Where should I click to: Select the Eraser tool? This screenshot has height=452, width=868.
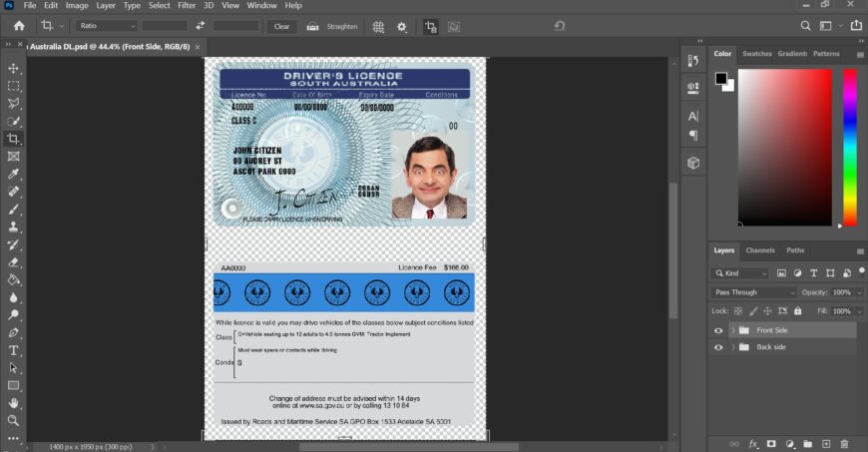13,262
